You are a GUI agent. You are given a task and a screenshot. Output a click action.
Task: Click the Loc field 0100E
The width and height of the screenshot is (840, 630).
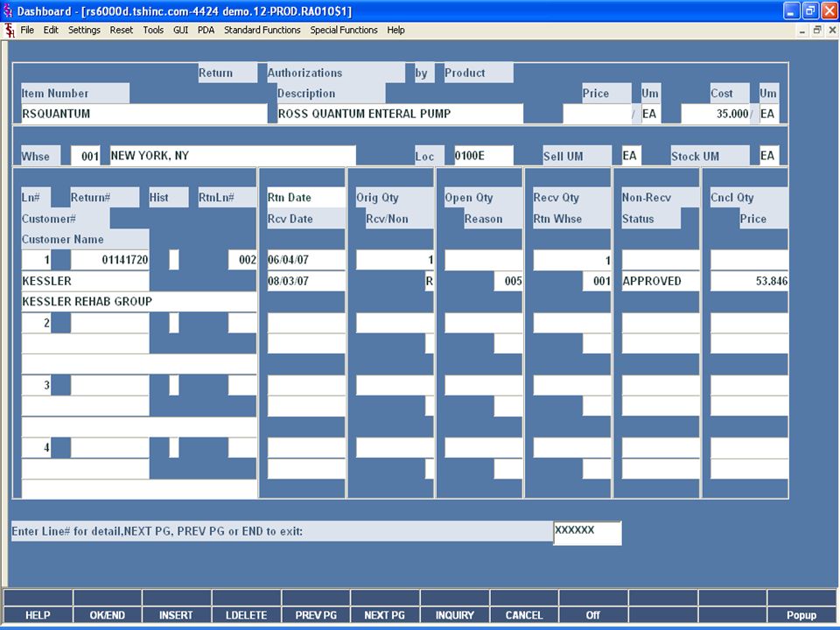pyautogui.click(x=483, y=156)
